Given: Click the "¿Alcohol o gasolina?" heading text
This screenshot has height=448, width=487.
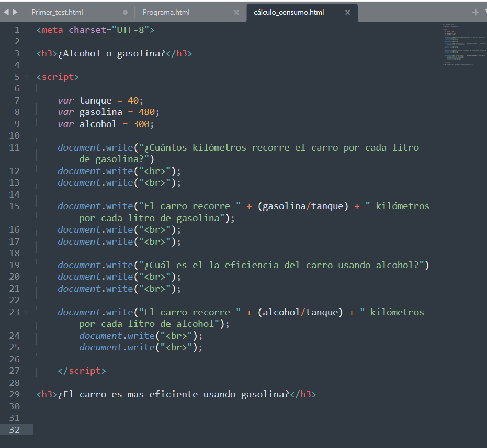Looking at the screenshot, I should [x=111, y=54].
